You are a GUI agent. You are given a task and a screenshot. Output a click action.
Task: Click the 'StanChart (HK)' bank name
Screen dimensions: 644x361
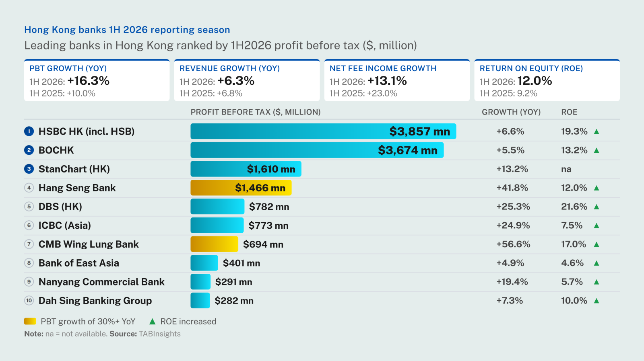pos(74,169)
